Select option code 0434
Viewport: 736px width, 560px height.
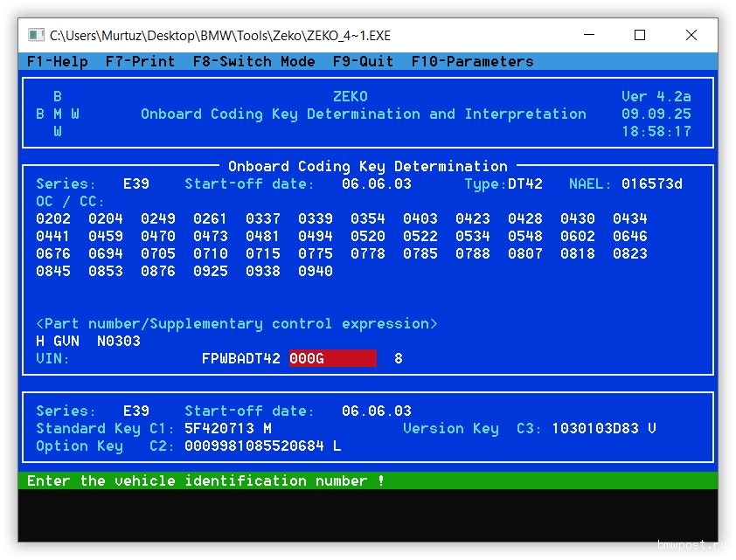pyautogui.click(x=629, y=218)
